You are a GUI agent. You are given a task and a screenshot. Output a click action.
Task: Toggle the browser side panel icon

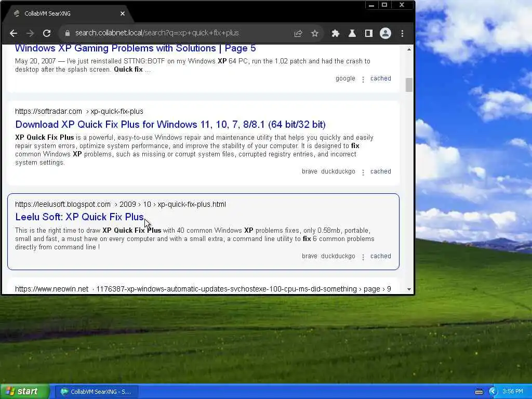pos(369,33)
